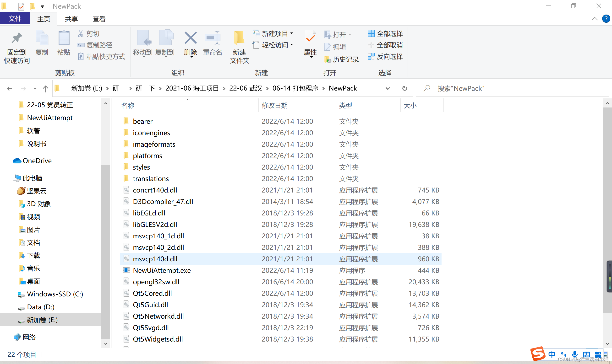Select all items with 全部选择
This screenshot has width=612, height=364.
point(385,33)
